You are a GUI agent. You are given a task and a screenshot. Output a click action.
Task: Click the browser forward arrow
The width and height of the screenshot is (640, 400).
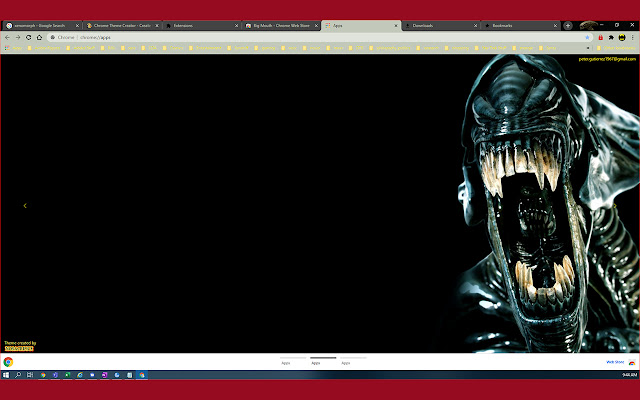[x=18, y=37]
